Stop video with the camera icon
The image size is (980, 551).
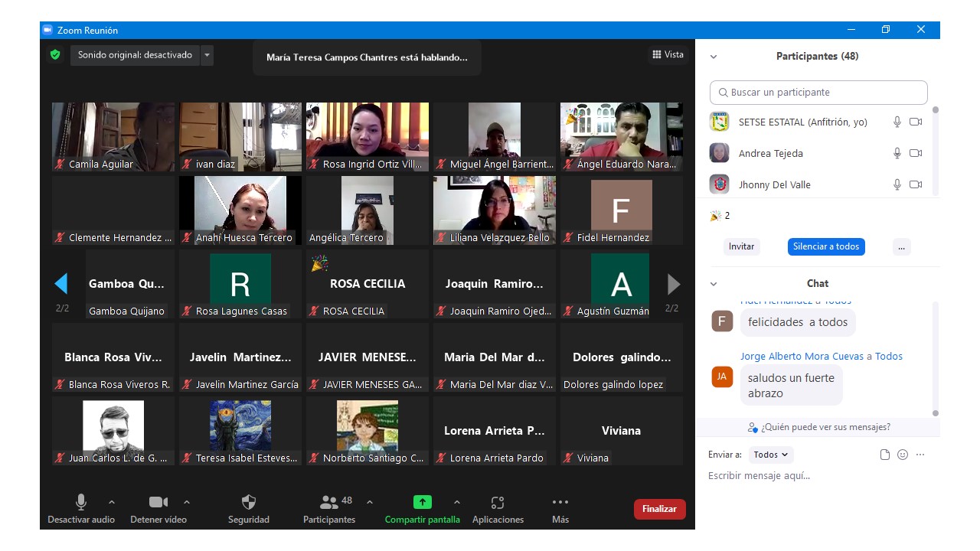(158, 502)
